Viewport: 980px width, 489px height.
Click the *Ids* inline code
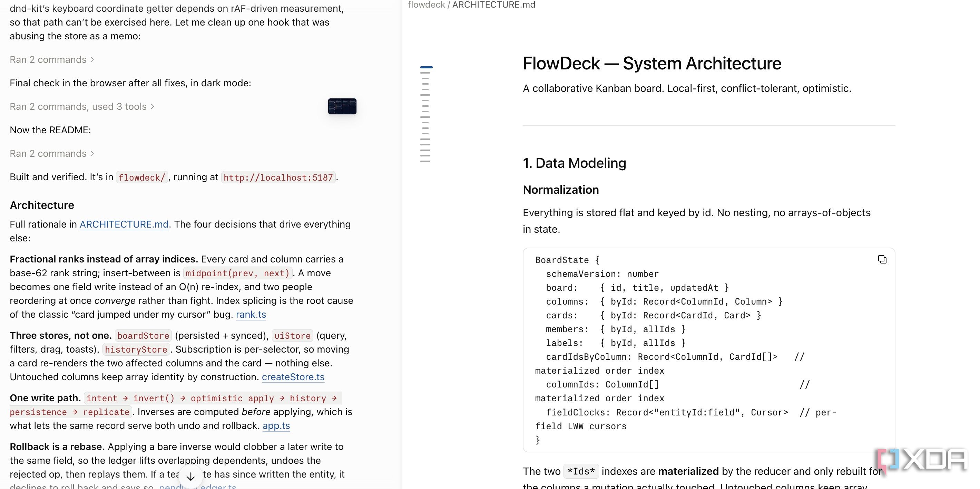[x=581, y=471]
